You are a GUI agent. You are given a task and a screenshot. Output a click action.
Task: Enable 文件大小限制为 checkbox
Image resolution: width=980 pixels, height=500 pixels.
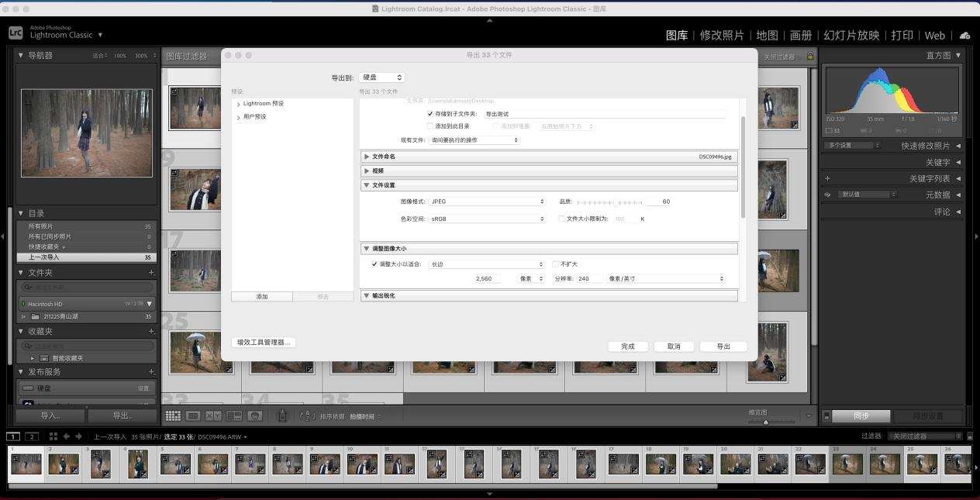(x=562, y=219)
